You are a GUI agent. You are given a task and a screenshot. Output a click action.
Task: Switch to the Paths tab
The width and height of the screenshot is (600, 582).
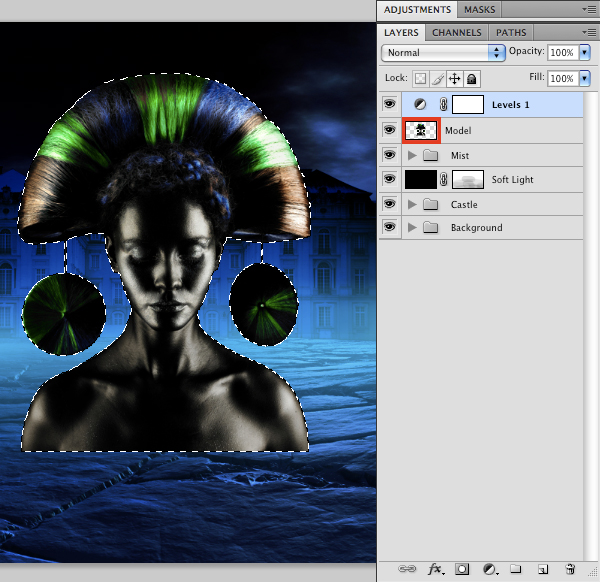(x=511, y=33)
